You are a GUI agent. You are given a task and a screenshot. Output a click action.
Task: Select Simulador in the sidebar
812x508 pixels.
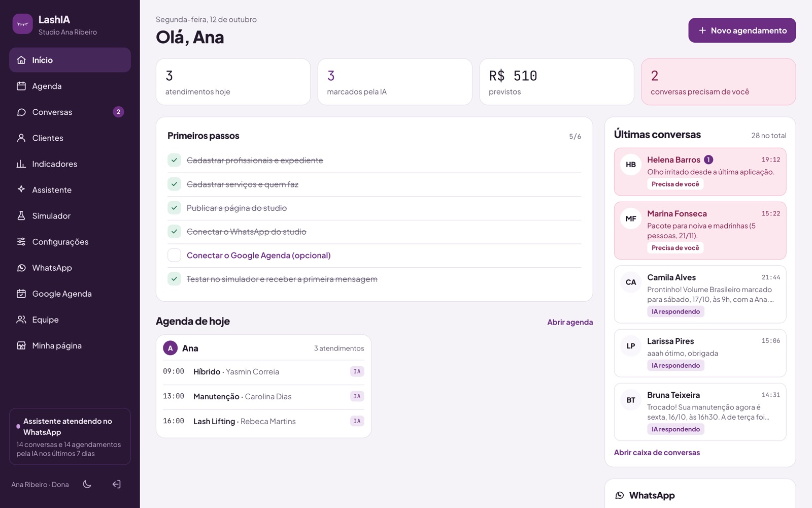pyautogui.click(x=70, y=215)
